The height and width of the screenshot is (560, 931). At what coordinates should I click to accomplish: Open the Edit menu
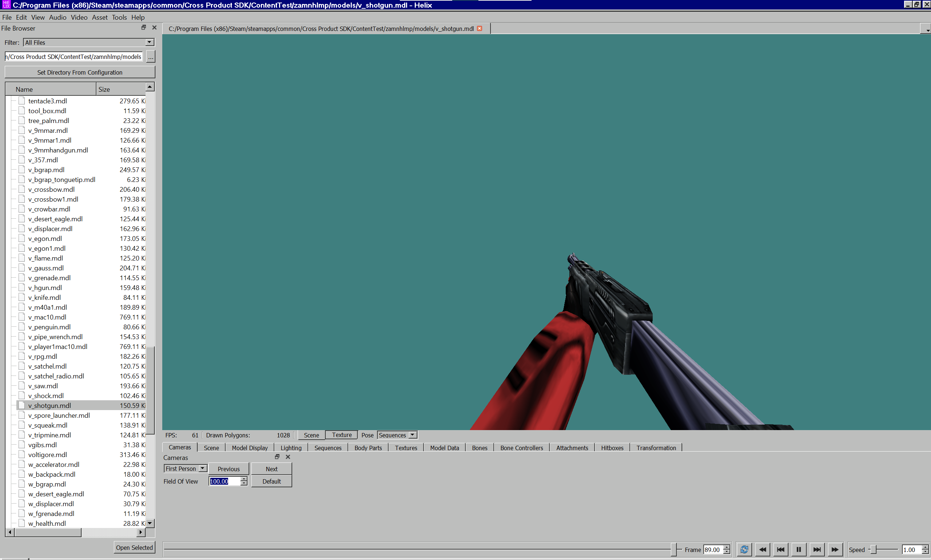tap(21, 17)
